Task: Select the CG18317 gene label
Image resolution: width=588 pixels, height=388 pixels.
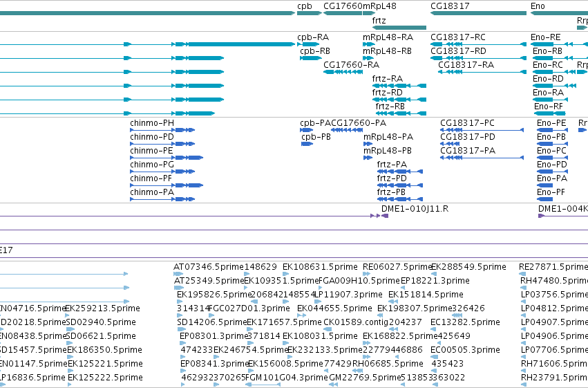Action: click(450, 6)
